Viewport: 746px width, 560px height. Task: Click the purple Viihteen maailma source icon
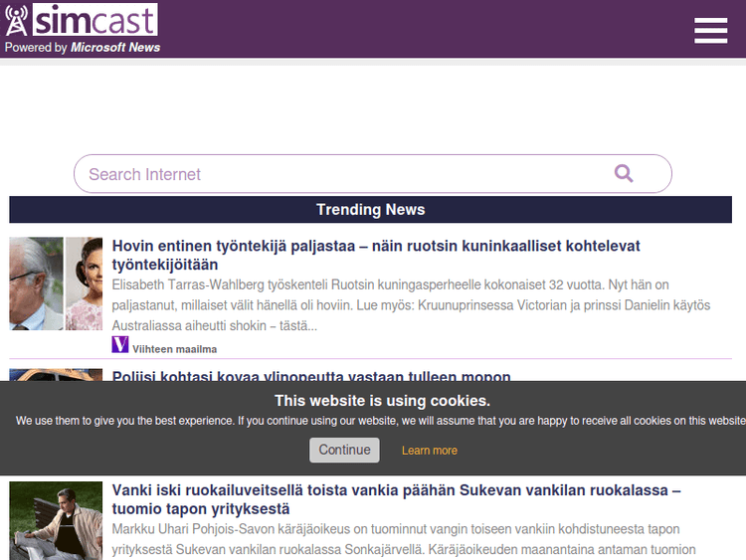(x=120, y=345)
